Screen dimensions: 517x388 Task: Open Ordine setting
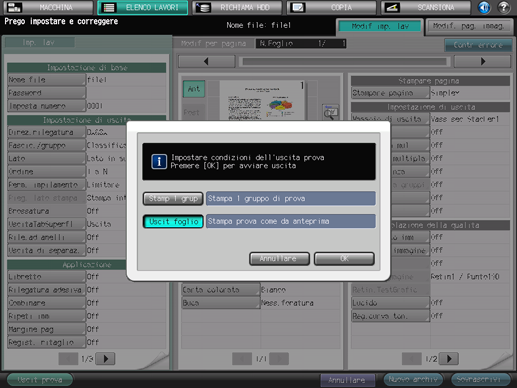tap(46, 172)
